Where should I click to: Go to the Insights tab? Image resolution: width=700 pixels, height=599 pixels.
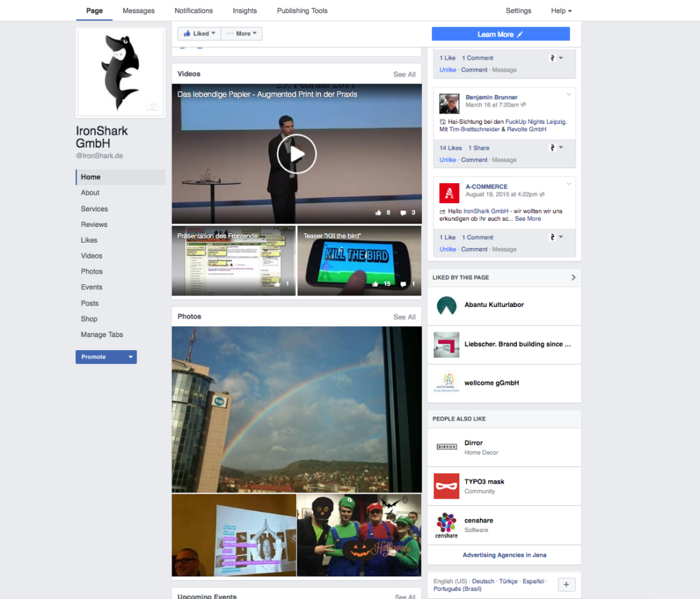coord(245,11)
